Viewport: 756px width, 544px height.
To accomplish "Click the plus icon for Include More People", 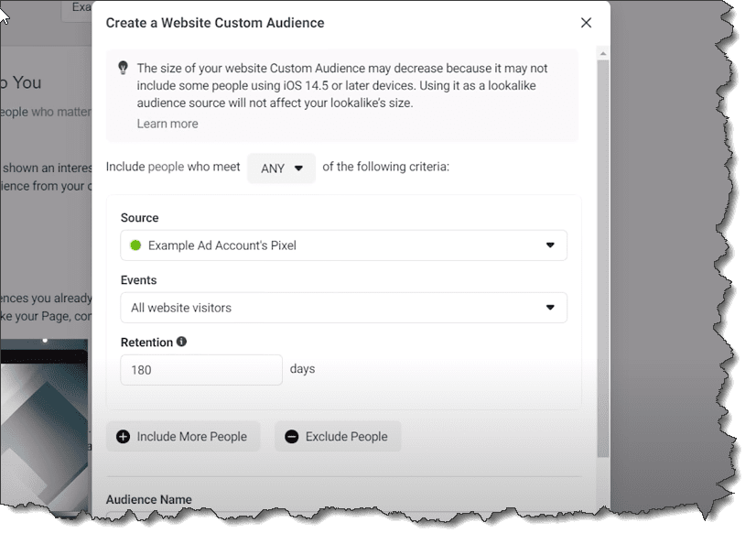I will click(x=123, y=437).
